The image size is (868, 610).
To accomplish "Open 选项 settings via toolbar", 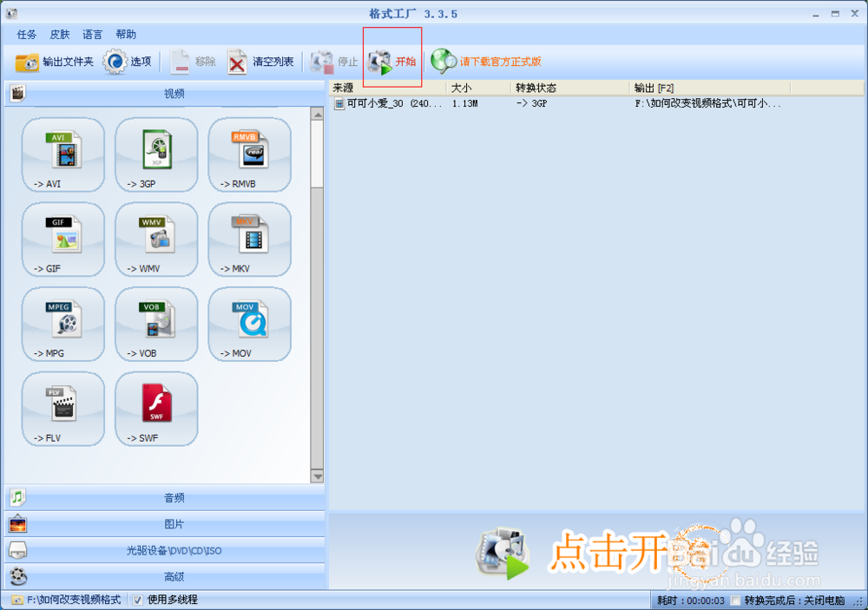I will pos(130,62).
